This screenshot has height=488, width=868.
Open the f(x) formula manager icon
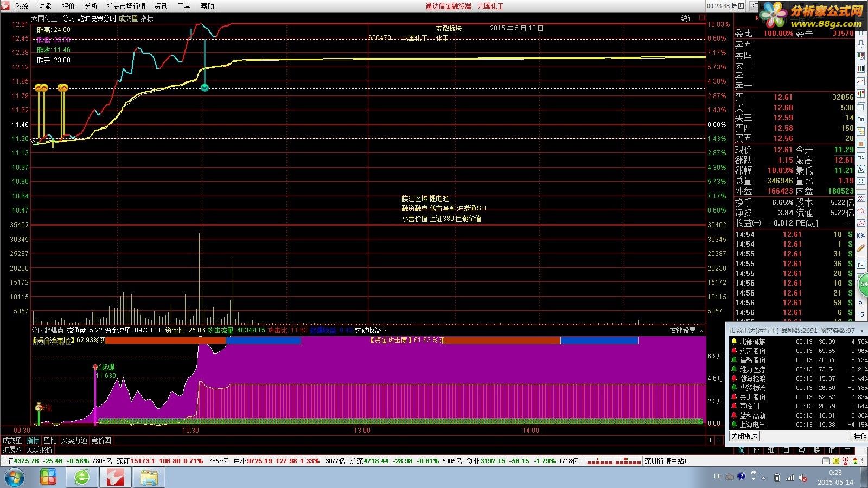tap(861, 169)
